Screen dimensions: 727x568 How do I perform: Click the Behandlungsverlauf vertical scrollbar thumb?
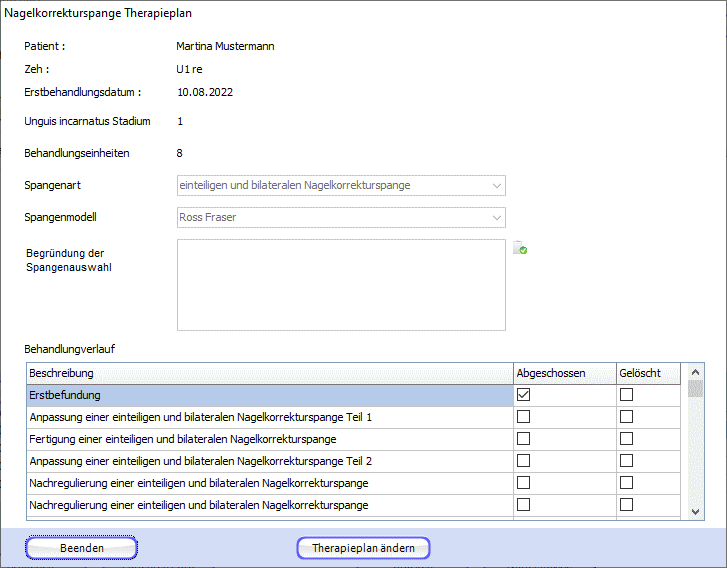pos(696,389)
